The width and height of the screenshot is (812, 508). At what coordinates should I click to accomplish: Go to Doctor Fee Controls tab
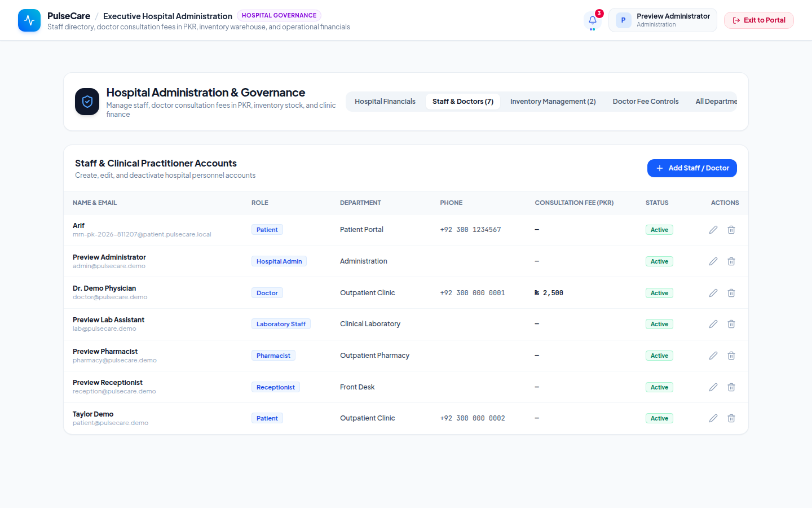[x=646, y=102]
